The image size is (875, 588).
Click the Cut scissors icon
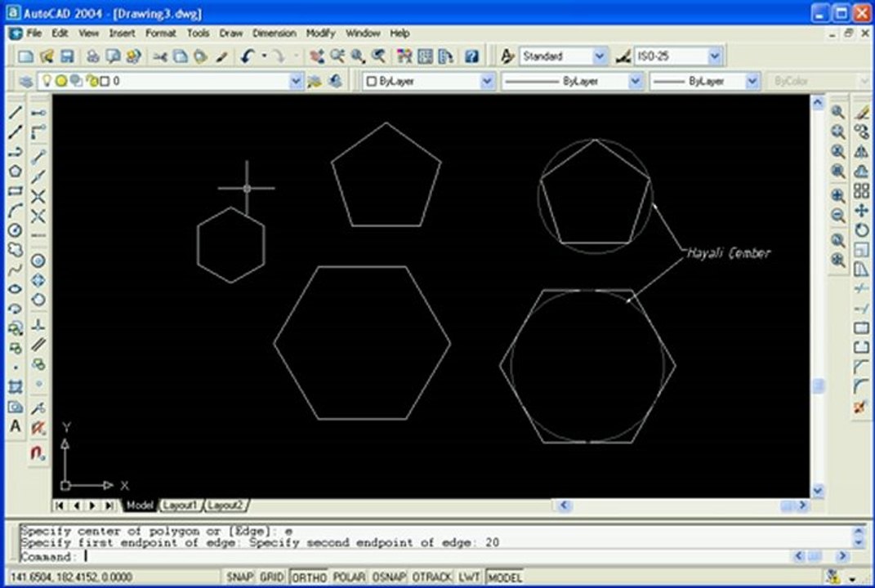click(x=161, y=56)
